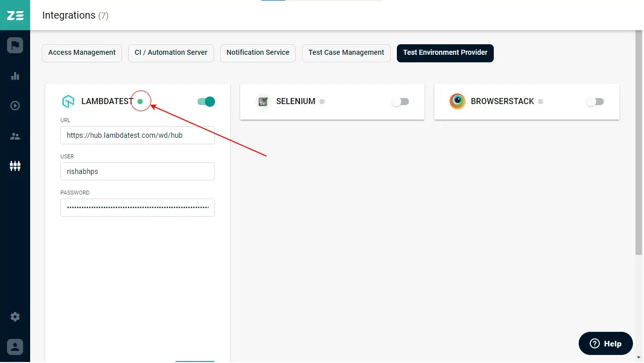
Task: Open the Help button
Action: [605, 343]
